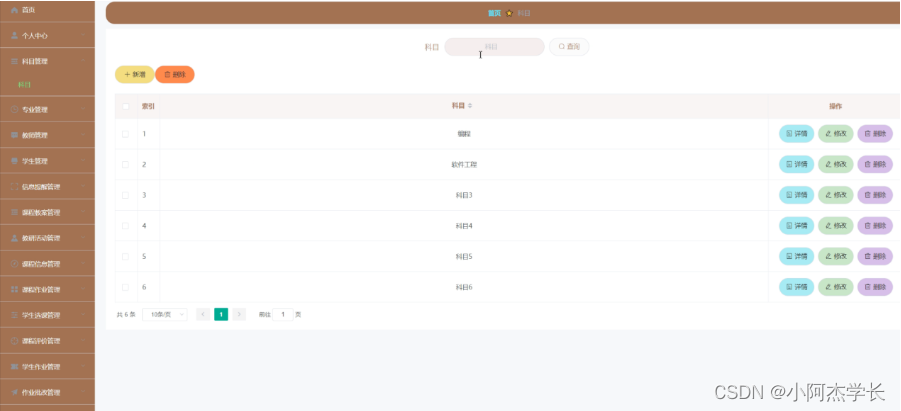The width and height of the screenshot is (901, 411).
Task: Check the checkbox for 科目4 row
Action: click(125, 226)
